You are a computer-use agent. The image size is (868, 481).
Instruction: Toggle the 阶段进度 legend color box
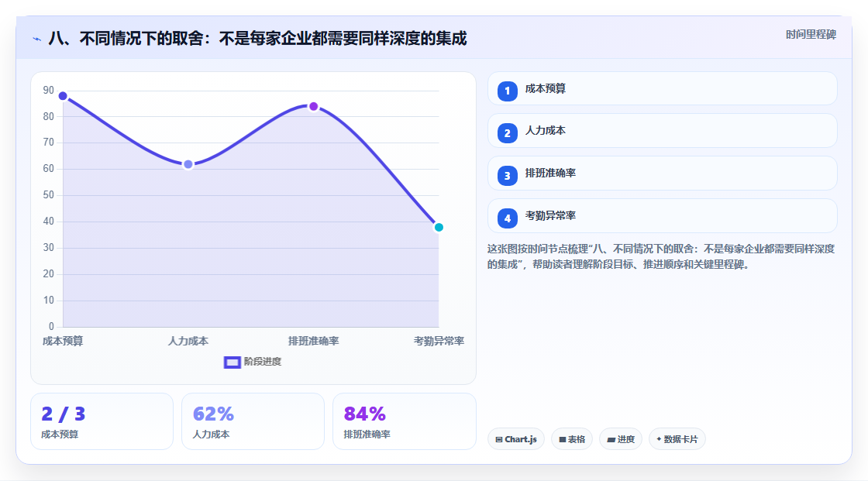coord(232,362)
